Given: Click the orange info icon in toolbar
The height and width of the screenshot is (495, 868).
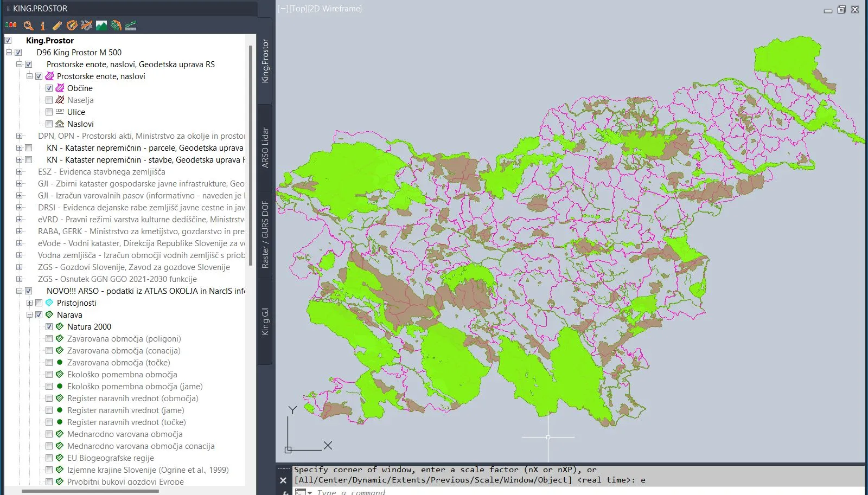Looking at the screenshot, I should pyautogui.click(x=43, y=25).
